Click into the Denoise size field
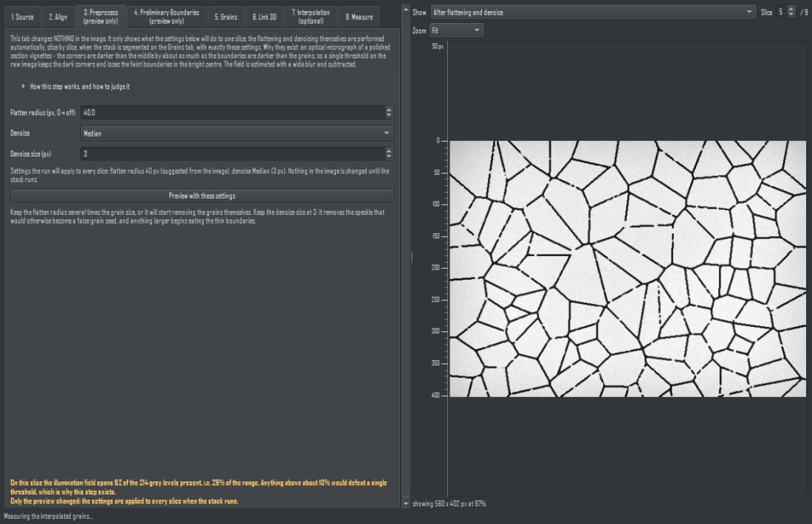 (233, 154)
